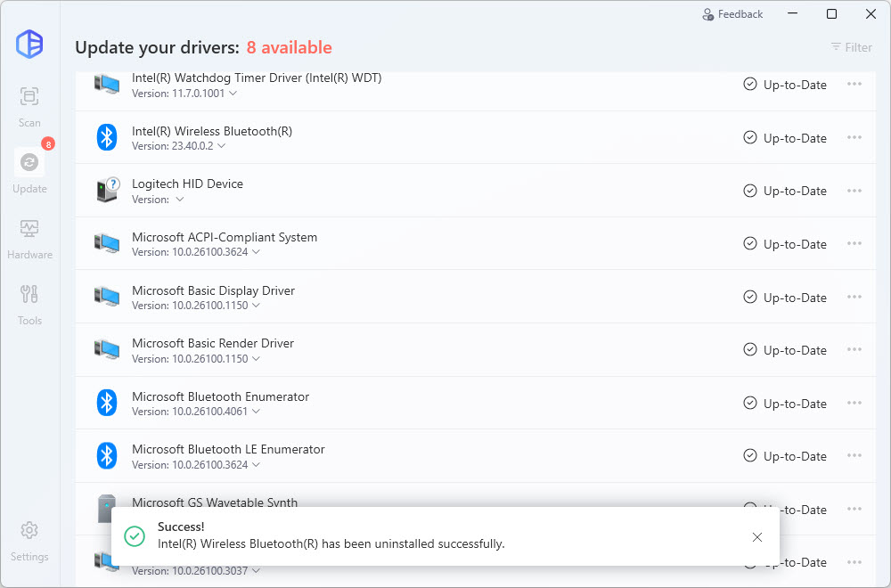Go to the Update section
Viewport: 891px width, 588px height.
29,171
